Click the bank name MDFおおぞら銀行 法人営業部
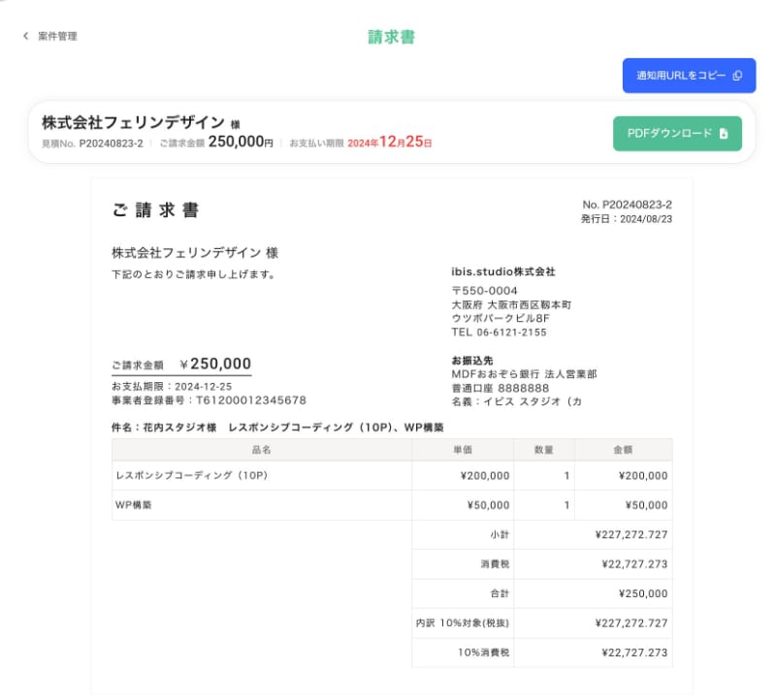Image resolution: width=776 pixels, height=700 pixels. (524, 374)
